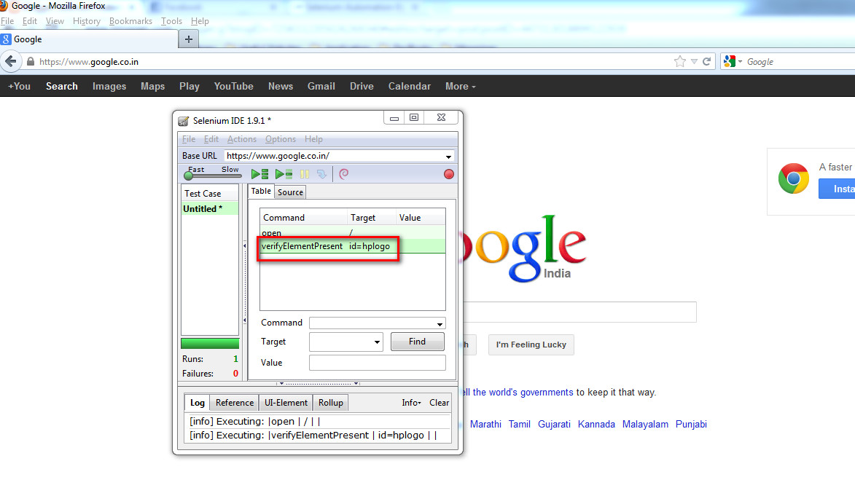This screenshot has width=855, height=504.
Task: Open the Actions menu in Selenium IDE
Action: [x=241, y=139]
